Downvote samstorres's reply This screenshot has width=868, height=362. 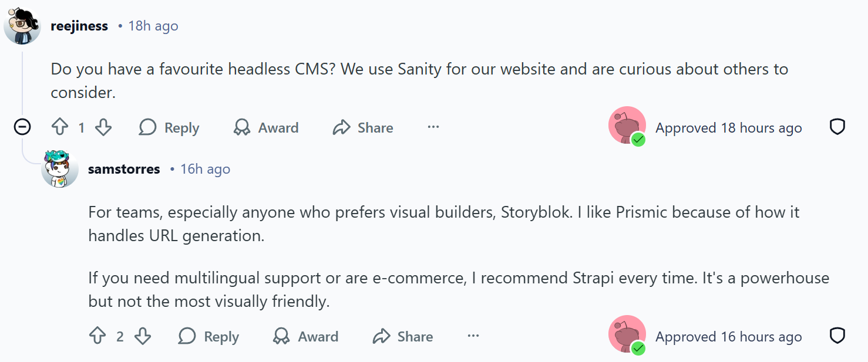(x=143, y=336)
